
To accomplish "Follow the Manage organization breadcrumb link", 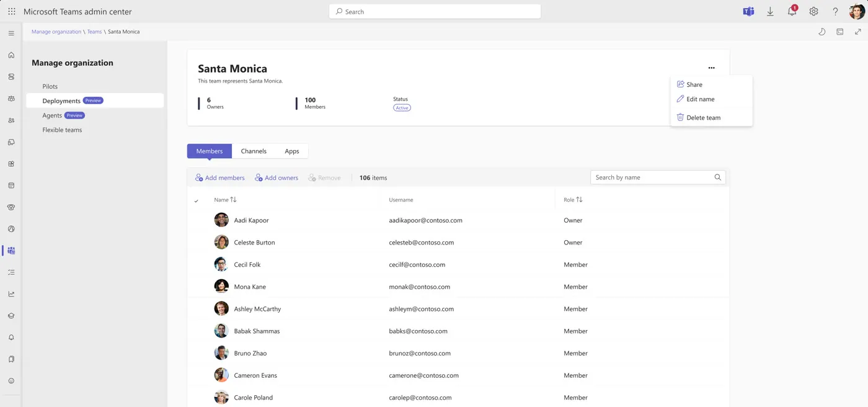I will [56, 32].
